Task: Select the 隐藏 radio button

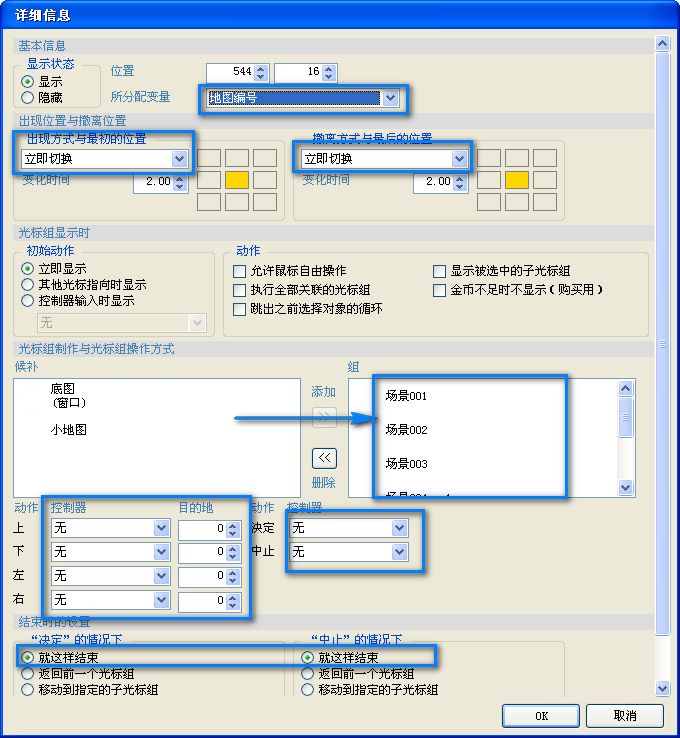Action: (x=27, y=97)
